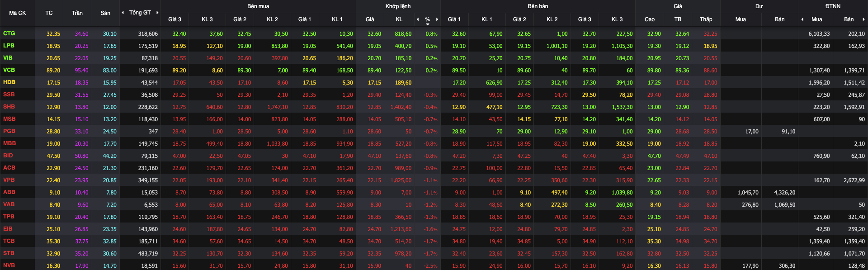Image resolution: width=868 pixels, height=270 pixels.
Task: Click VPB matched volume 1,825,00
Action: [401, 180]
